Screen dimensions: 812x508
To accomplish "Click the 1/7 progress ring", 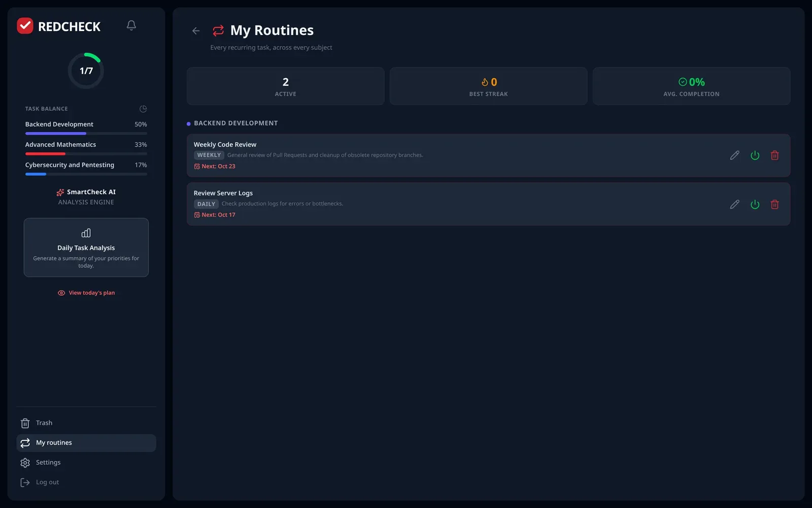I will click(86, 71).
